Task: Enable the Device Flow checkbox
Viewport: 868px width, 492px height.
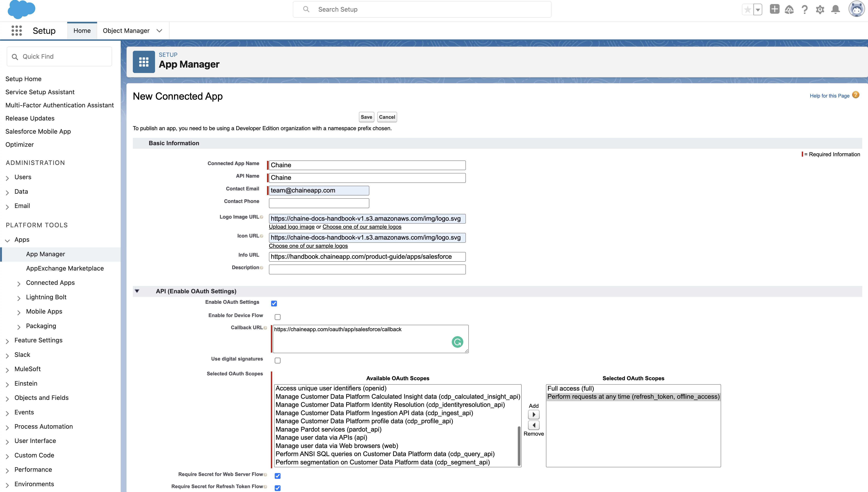Action: [278, 317]
